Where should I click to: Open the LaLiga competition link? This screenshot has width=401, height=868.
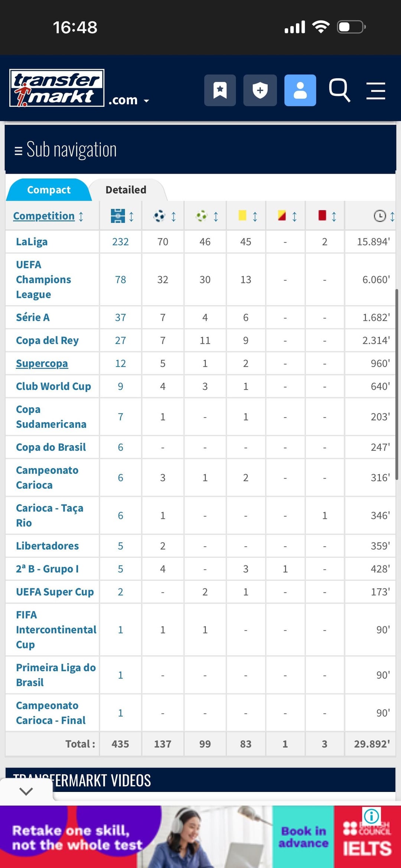pyautogui.click(x=32, y=242)
